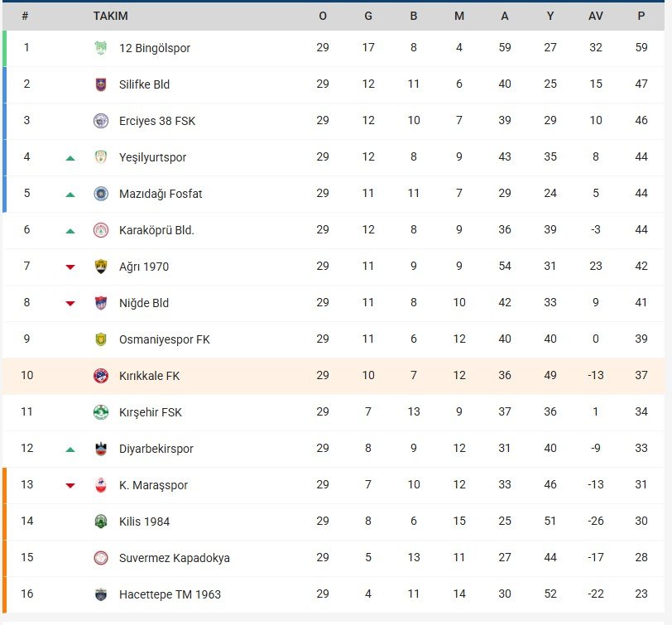Viewport: 672px width, 625px height.
Task: Open the Kırşehir FSK team link
Action: point(151,412)
